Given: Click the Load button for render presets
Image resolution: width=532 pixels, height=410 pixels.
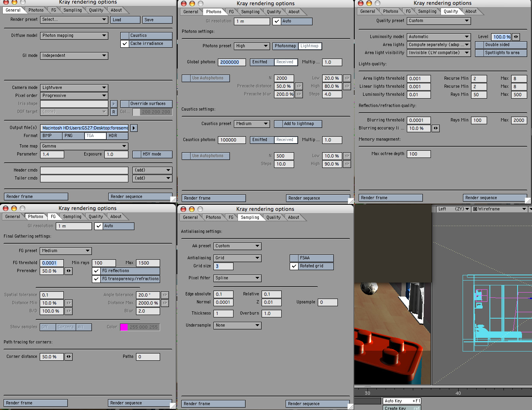Looking at the screenshot, I should (126, 20).
